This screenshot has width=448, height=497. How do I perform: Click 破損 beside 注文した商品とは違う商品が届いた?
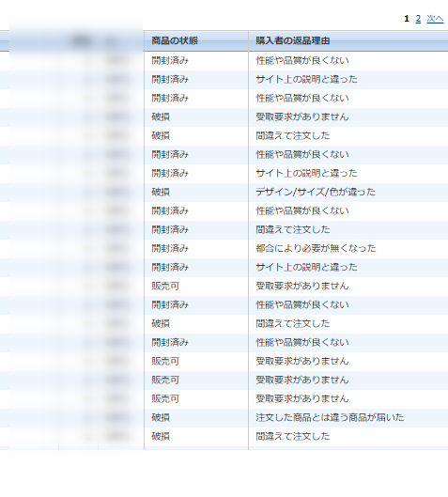click(161, 417)
